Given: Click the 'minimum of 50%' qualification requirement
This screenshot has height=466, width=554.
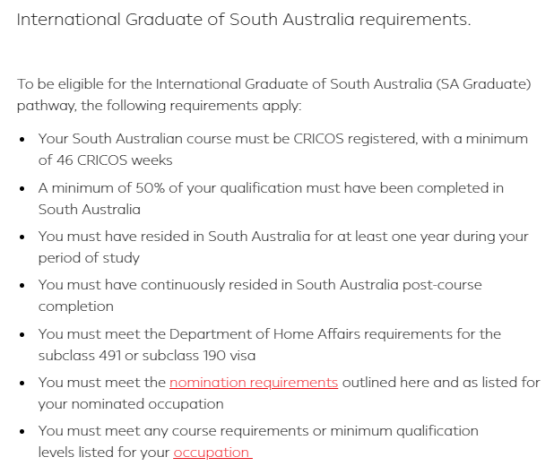Looking at the screenshot, I should pyautogui.click(x=271, y=199).
